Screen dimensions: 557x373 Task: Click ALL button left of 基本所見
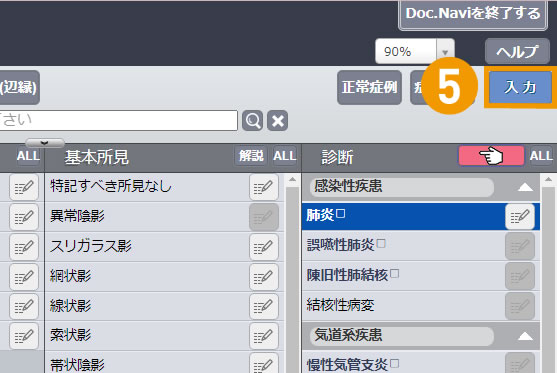(28, 156)
